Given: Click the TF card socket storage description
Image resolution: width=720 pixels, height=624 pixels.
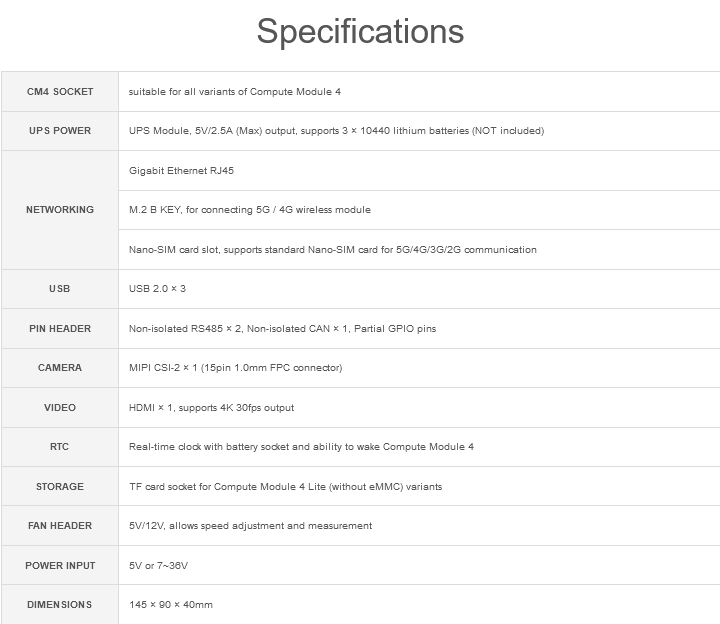Looking at the screenshot, I should (x=286, y=487).
